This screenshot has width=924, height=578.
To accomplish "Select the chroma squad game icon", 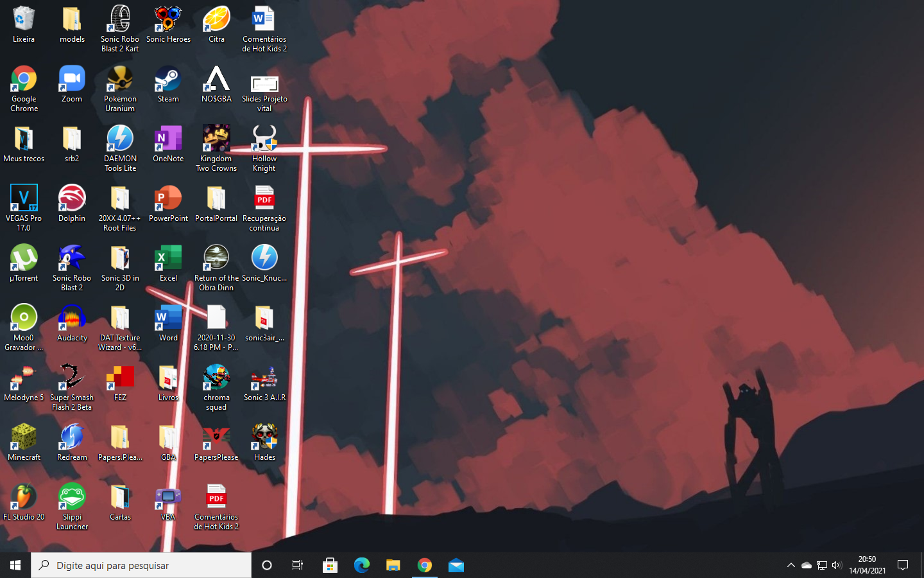I will coord(216,387).
